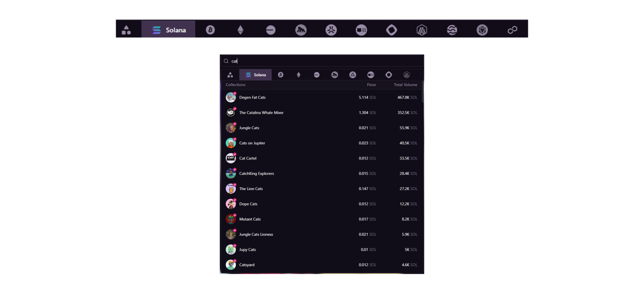Screen dimensions: 644x293
Task: Click the Jungle Cats collection avatar
Action: [x=231, y=128]
